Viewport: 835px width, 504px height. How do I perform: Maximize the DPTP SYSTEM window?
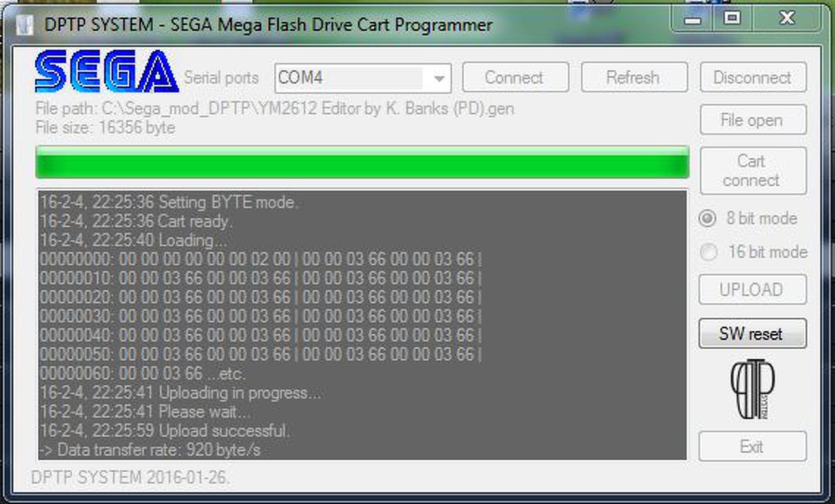732,18
